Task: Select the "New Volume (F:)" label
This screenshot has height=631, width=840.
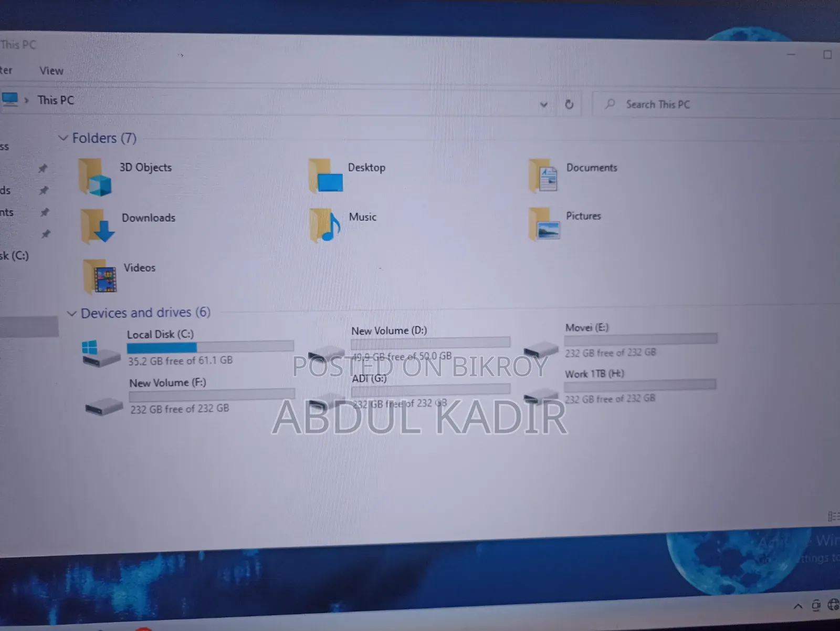Action: [x=167, y=382]
